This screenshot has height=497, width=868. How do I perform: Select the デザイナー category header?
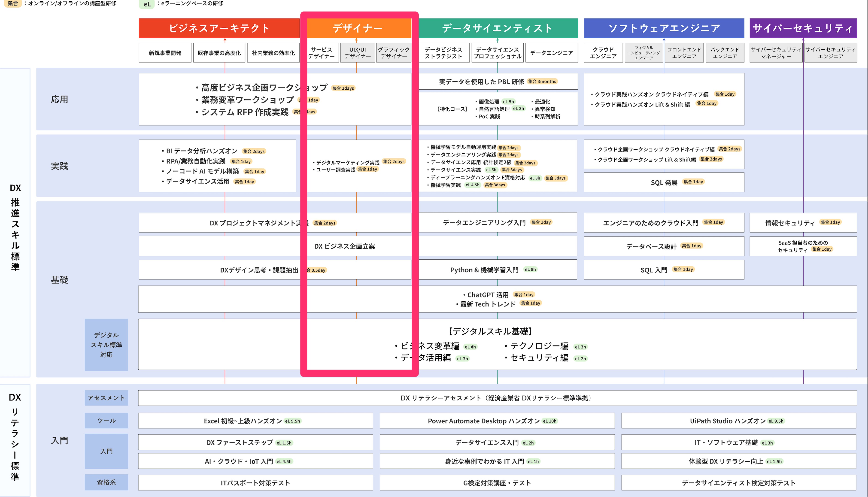357,28
